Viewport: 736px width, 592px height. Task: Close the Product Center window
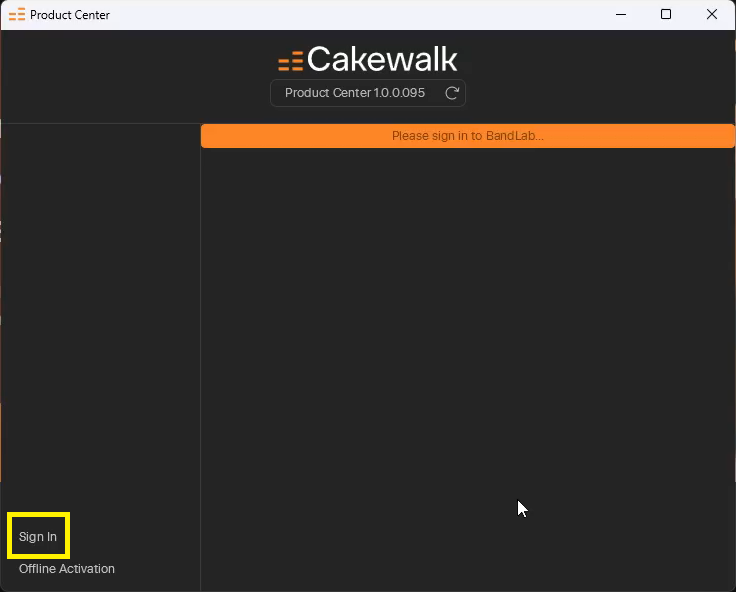(x=712, y=15)
